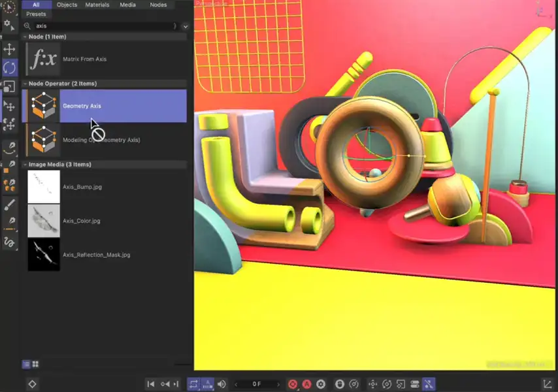This screenshot has height=392, width=558.
Task: Enable Autokeying with the red A icon
Action: [307, 384]
